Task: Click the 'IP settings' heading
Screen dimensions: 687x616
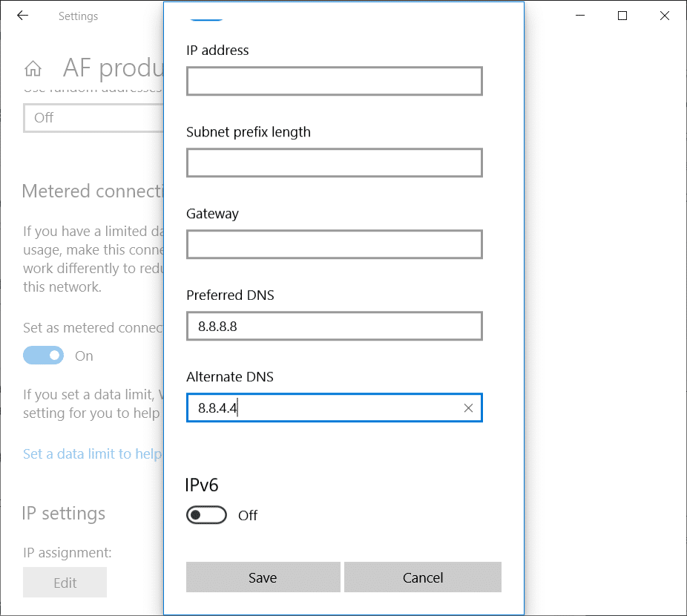Action: (x=64, y=514)
